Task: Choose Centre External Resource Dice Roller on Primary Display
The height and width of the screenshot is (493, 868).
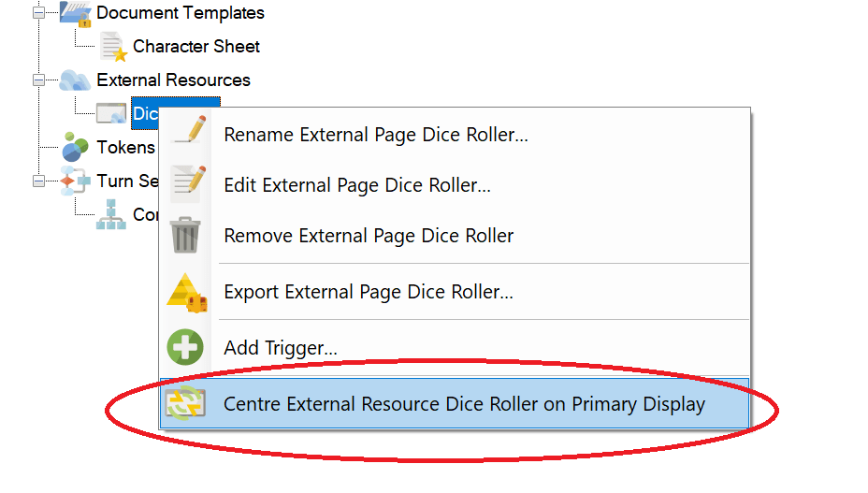Action: 464,404
